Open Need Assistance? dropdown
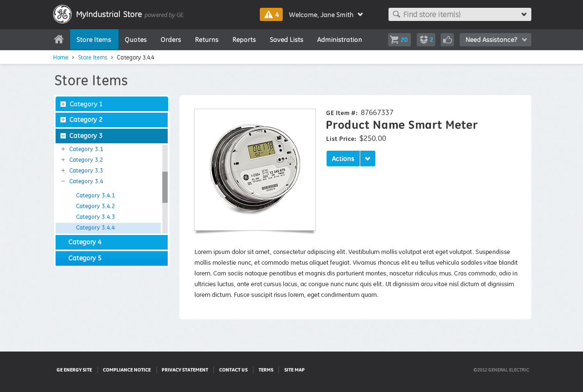583x392 pixels. (x=495, y=40)
